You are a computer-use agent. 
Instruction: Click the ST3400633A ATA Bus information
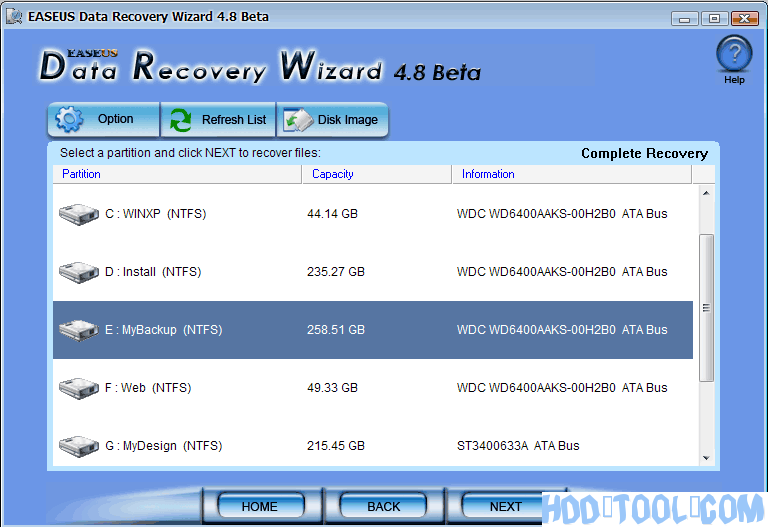point(518,446)
